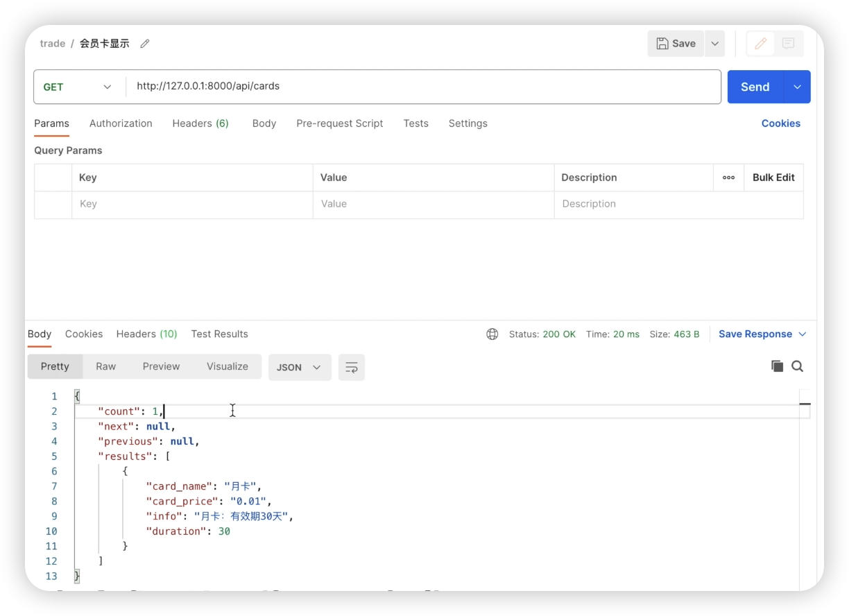Open the three-dot column options menu
The width and height of the screenshot is (849, 616).
tap(728, 178)
